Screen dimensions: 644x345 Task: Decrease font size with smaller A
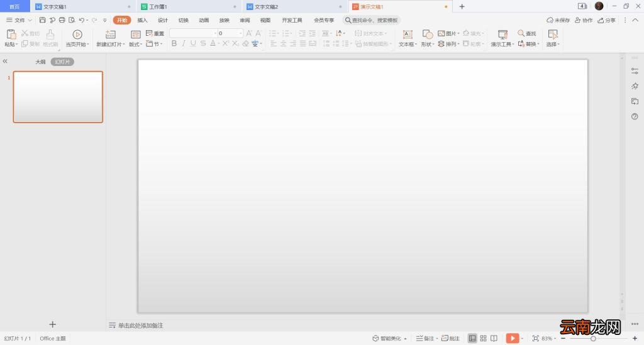coord(258,33)
